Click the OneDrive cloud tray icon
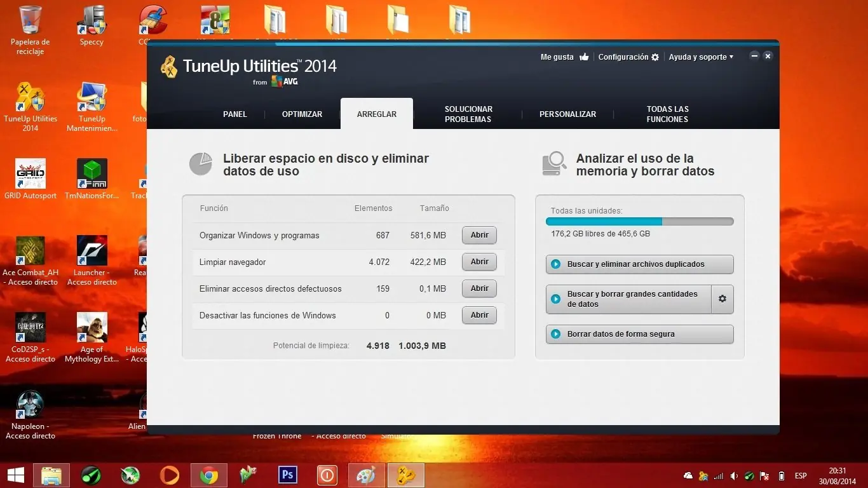 688,476
